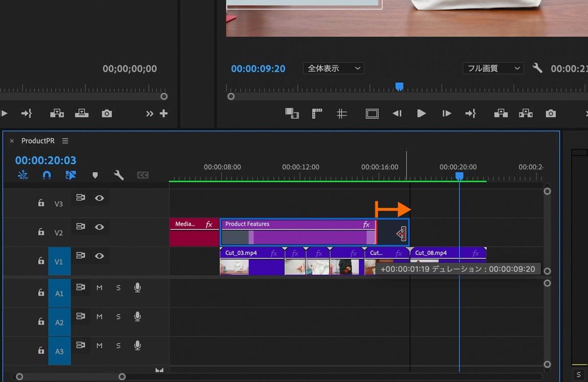Screen dimensions: 588x382
Task: Enable voice-over record on A2
Action: click(137, 317)
